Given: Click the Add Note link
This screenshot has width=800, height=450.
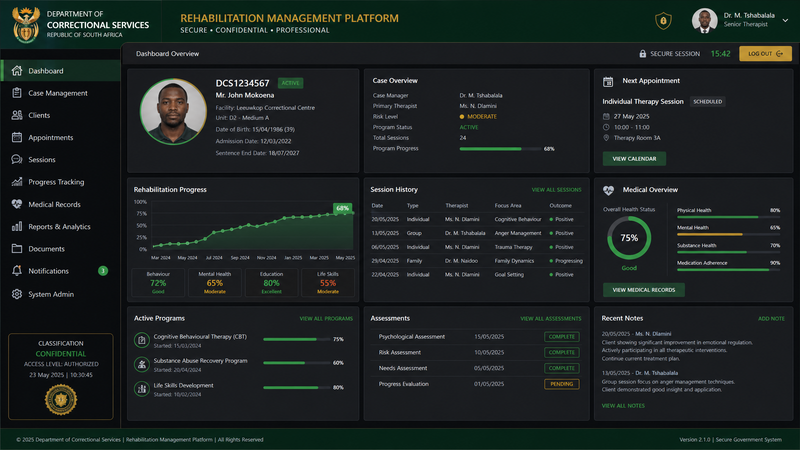Looking at the screenshot, I should click(x=771, y=318).
